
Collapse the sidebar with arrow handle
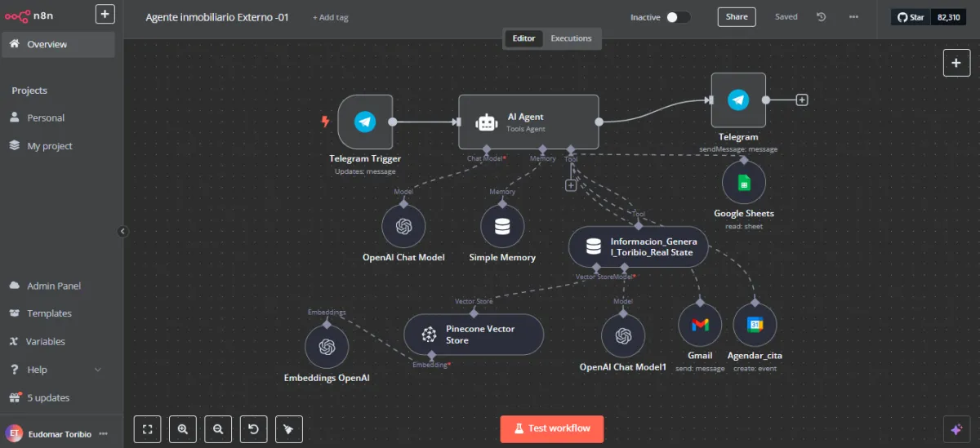[x=122, y=232]
